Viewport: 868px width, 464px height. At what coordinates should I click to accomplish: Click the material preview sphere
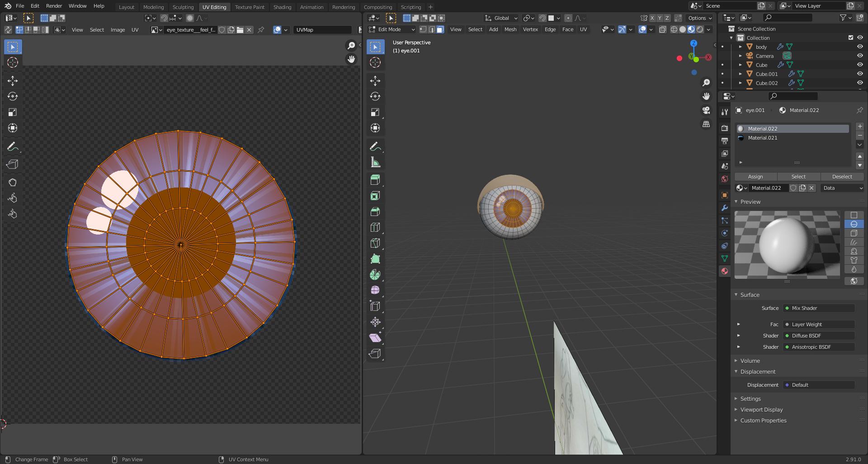point(787,244)
